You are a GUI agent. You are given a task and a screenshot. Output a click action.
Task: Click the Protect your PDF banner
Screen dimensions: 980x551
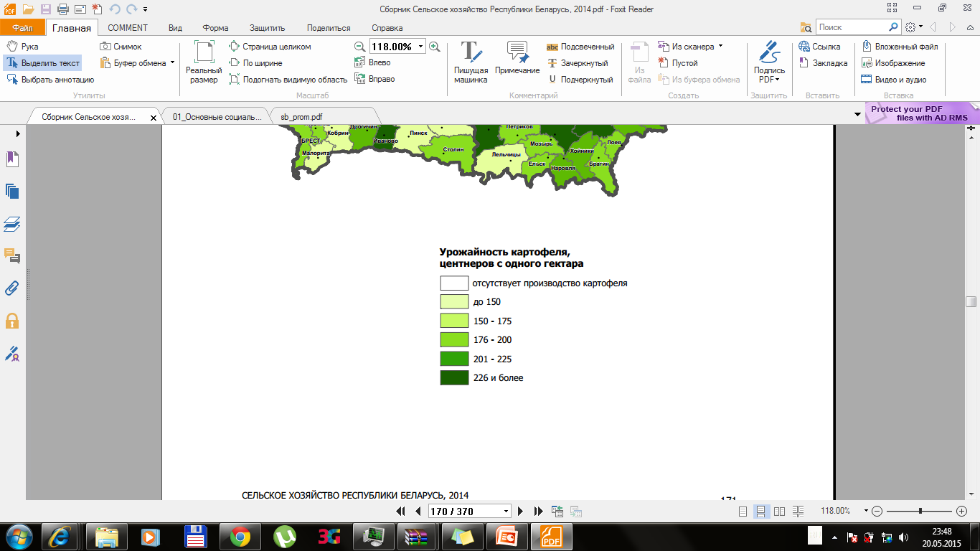pyautogui.click(x=920, y=113)
